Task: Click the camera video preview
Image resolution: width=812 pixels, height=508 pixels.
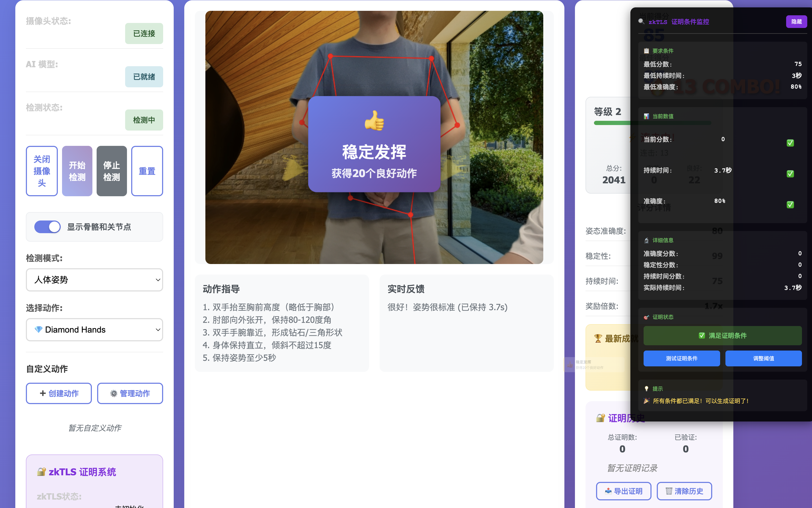Action: pos(374,137)
